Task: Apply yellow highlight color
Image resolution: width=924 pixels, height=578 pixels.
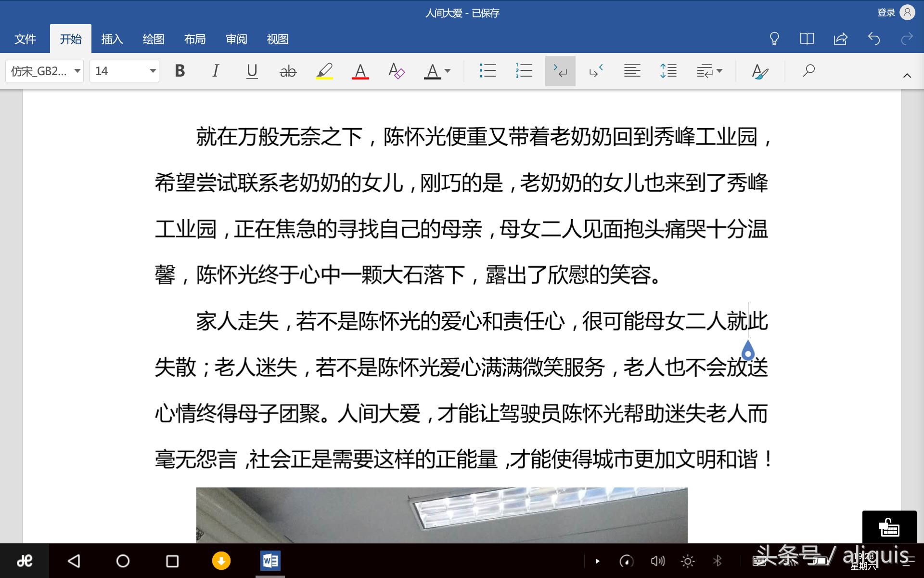Action: (x=324, y=71)
